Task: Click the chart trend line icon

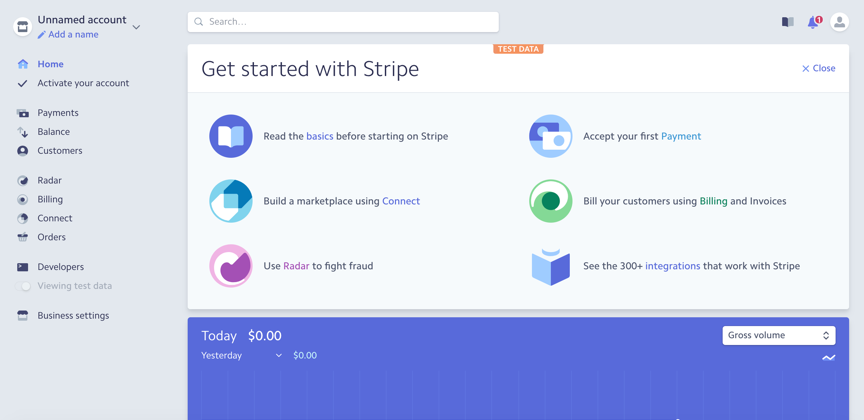Action: point(829,358)
